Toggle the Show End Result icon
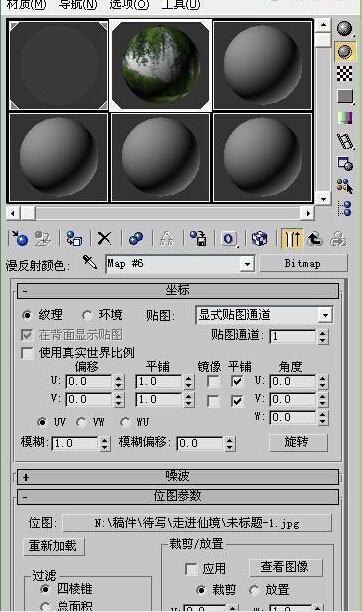The width and height of the screenshot is (362, 612). click(292, 238)
